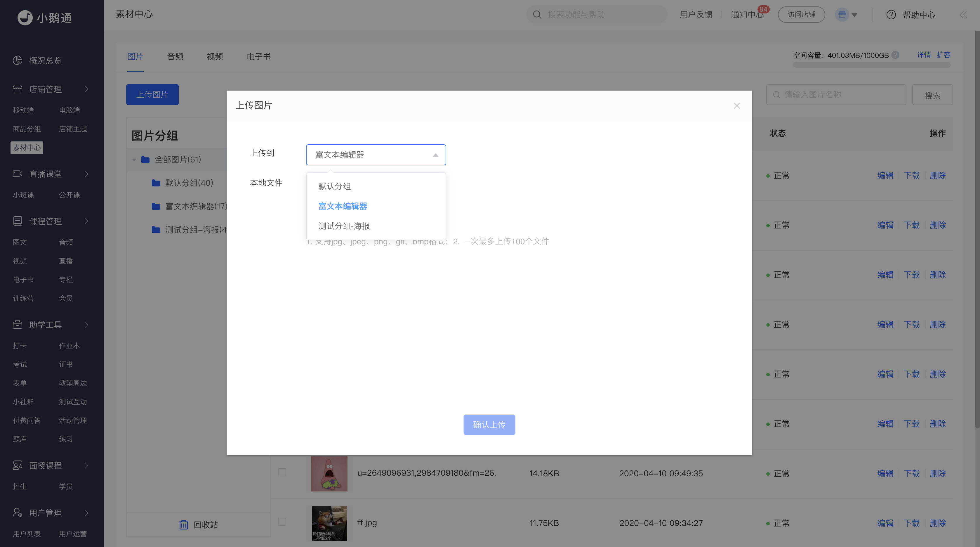Open the ff.jpg dog thumbnail

pyautogui.click(x=329, y=523)
